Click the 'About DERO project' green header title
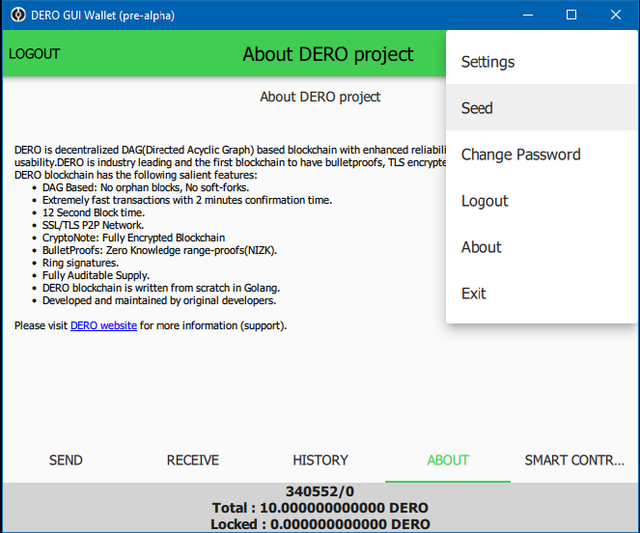This screenshot has width=640, height=533. click(x=328, y=54)
